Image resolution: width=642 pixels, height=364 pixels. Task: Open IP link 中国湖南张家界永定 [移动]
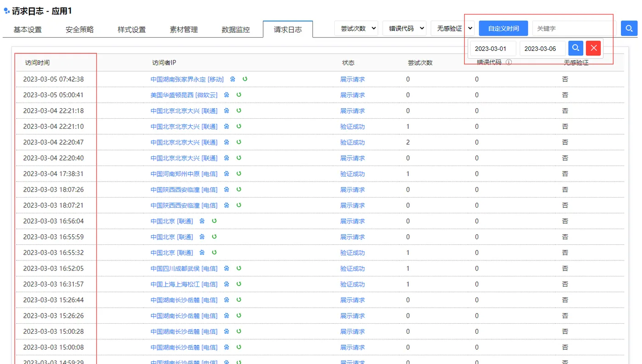click(187, 79)
